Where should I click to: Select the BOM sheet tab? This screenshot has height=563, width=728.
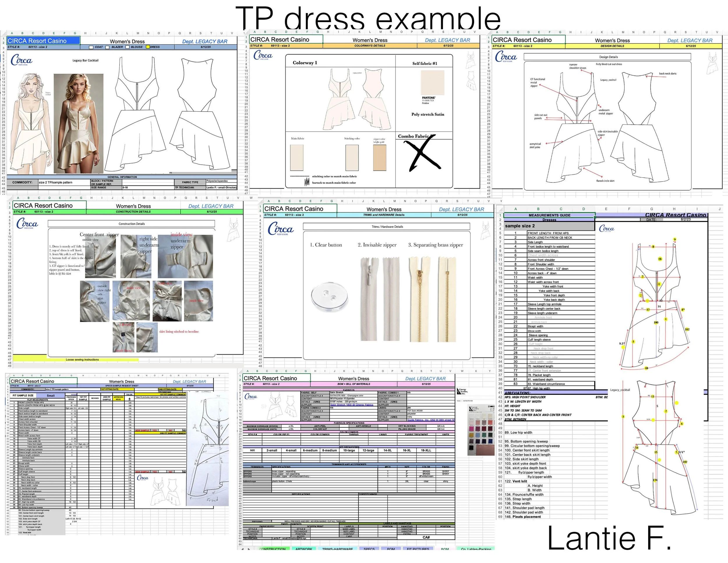(445, 548)
